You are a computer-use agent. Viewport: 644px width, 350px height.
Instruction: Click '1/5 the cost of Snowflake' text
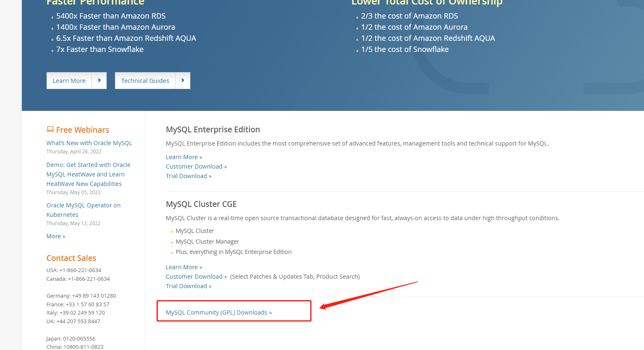[x=405, y=49]
